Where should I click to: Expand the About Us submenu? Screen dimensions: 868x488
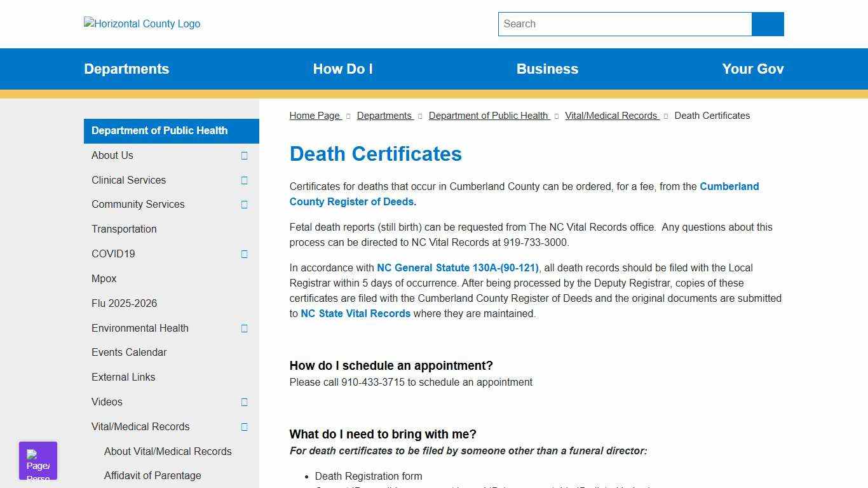[x=244, y=155]
